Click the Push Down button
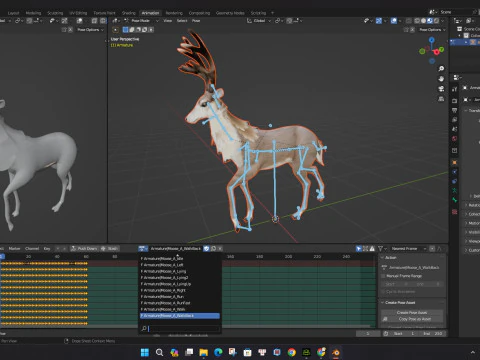Viewport: 480px width, 360px height. (84, 249)
